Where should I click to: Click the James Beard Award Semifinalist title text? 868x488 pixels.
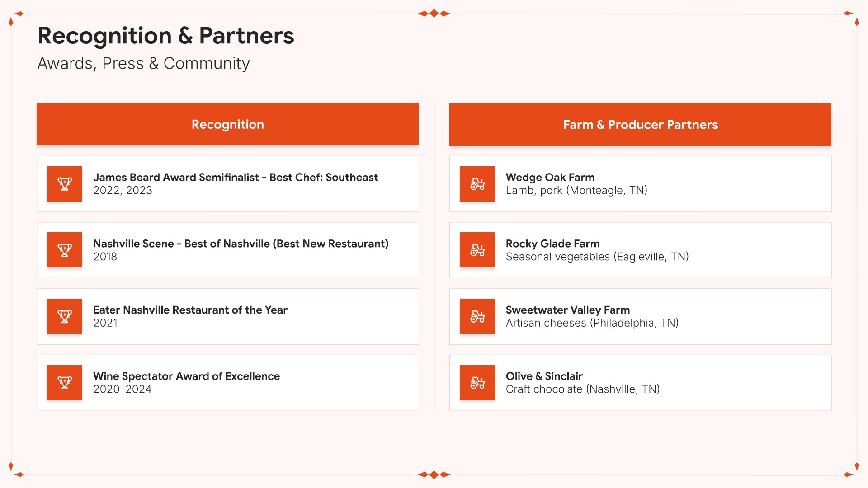(x=236, y=177)
